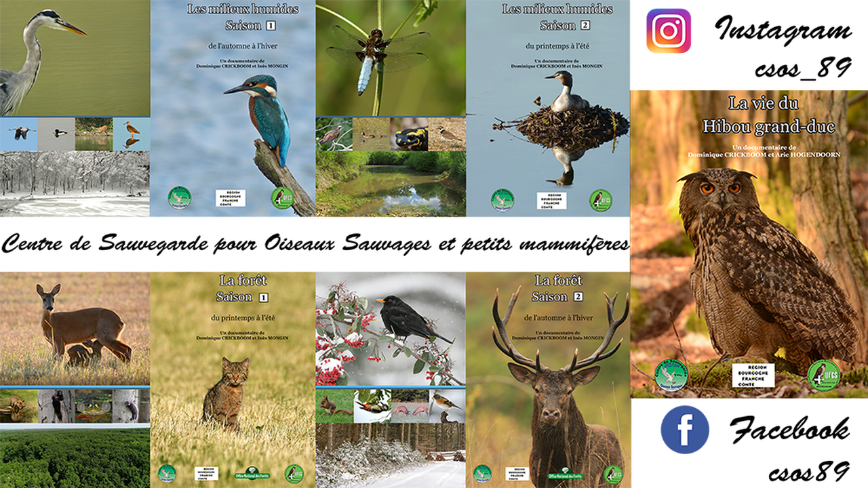Click Region Bourgogne logo on the kingfisher cover
The image size is (868, 488).
click(x=231, y=198)
